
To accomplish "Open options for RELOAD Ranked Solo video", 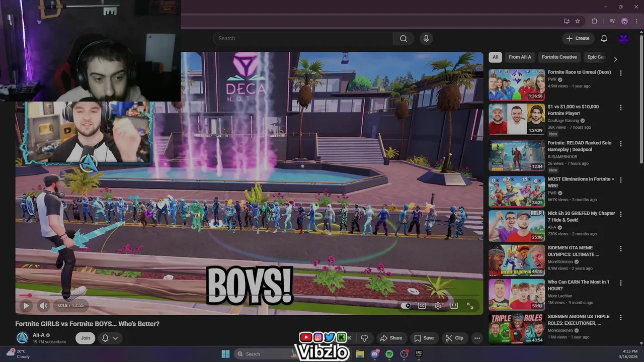I will click(x=620, y=144).
